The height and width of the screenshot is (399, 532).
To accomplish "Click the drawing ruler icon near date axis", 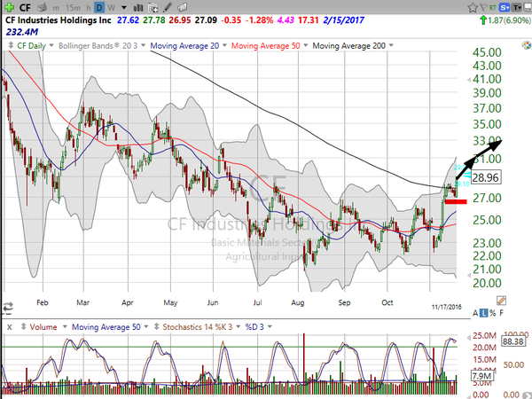I will tap(501, 301).
